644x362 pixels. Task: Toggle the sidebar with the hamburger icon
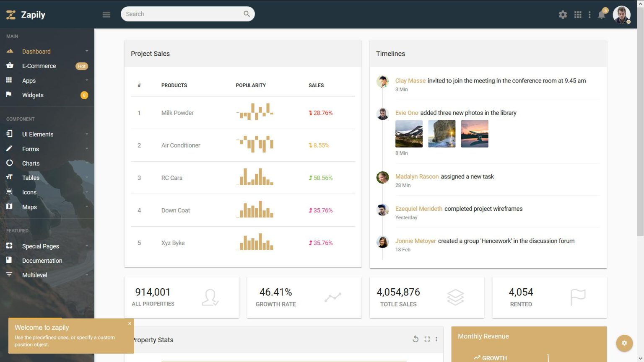point(106,14)
